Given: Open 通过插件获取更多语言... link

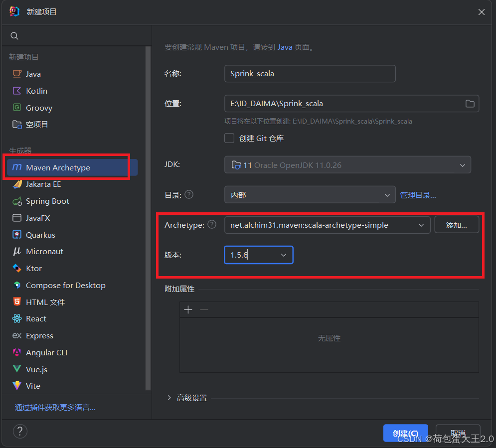Looking at the screenshot, I should click(x=55, y=407).
